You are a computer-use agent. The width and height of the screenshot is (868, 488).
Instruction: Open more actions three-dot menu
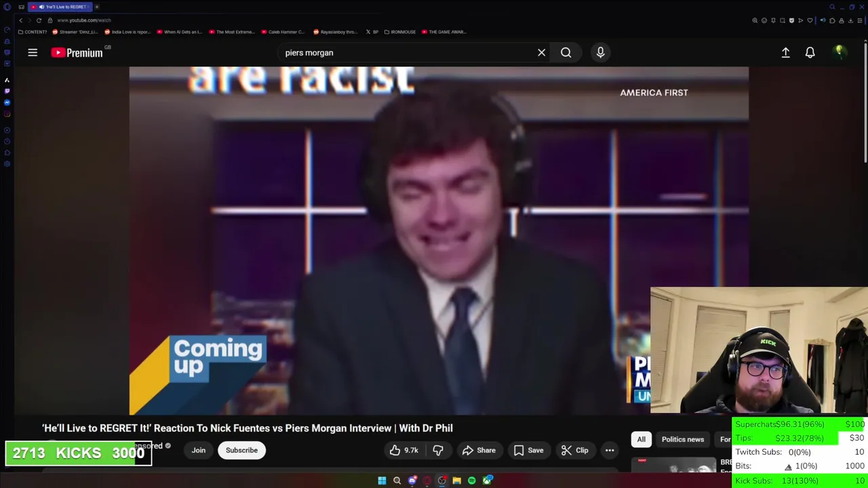tap(610, 450)
